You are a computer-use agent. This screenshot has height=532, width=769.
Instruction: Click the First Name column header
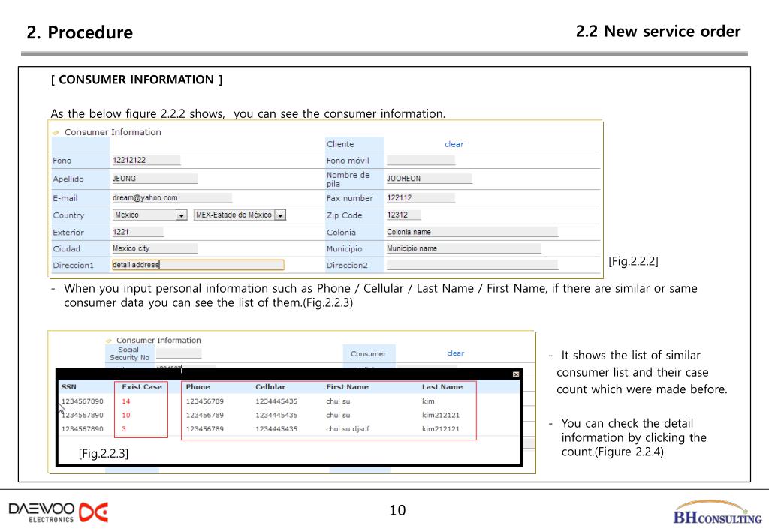click(347, 387)
